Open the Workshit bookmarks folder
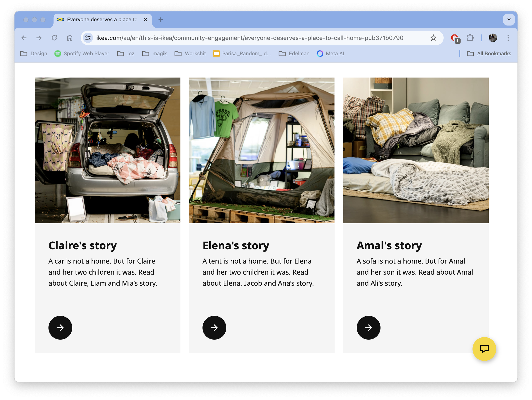Screen dimensions: 532x400 [190, 53]
